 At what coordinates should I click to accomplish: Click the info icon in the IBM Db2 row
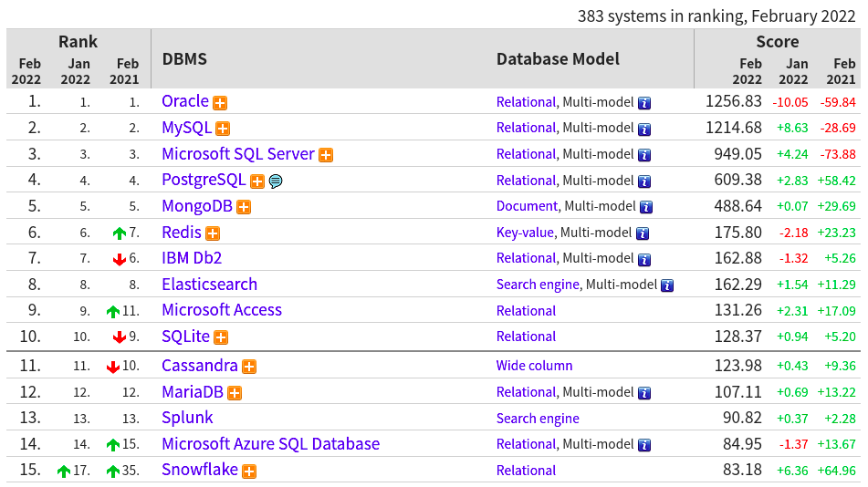point(644,259)
